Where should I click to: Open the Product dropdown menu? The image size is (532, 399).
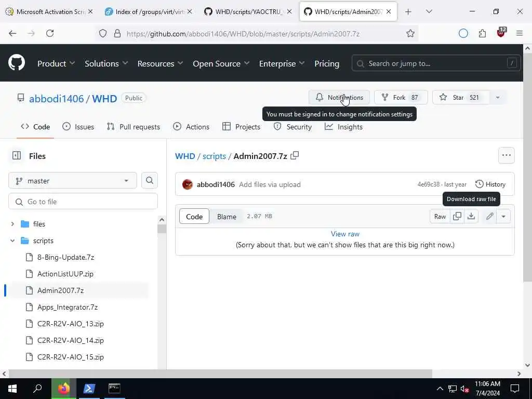(x=56, y=63)
